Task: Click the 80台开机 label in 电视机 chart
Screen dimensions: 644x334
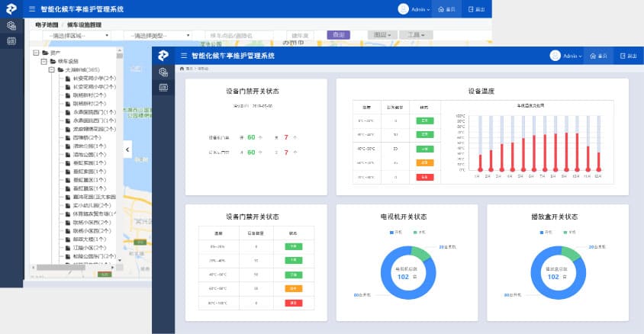Action: [362, 295]
